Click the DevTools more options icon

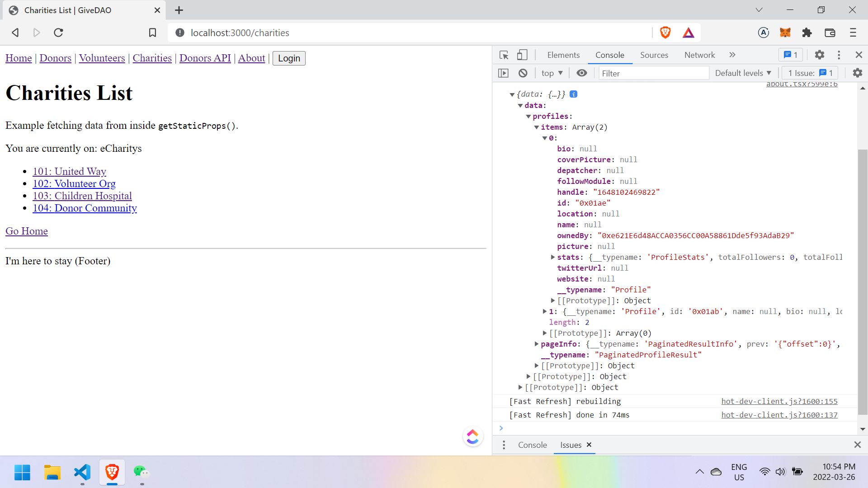(x=840, y=55)
